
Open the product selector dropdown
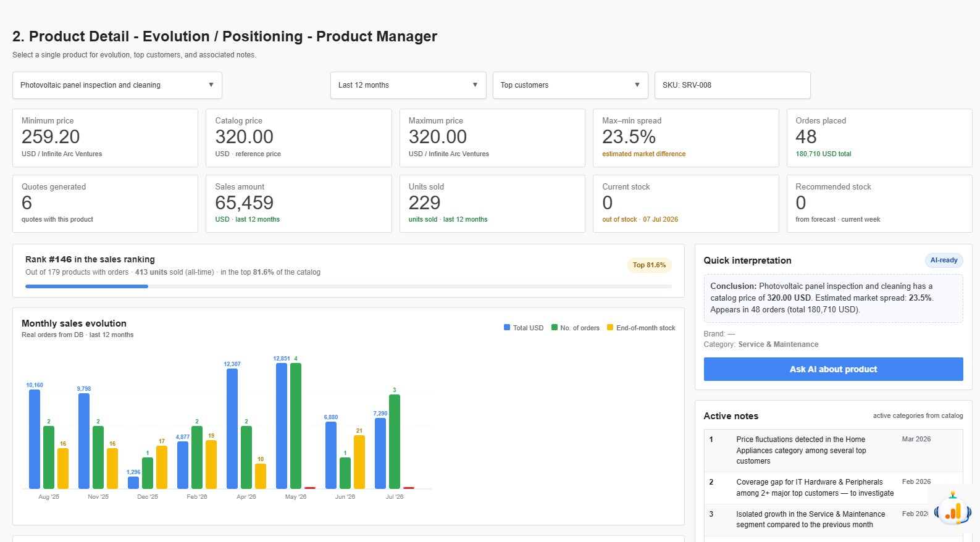[x=117, y=85]
